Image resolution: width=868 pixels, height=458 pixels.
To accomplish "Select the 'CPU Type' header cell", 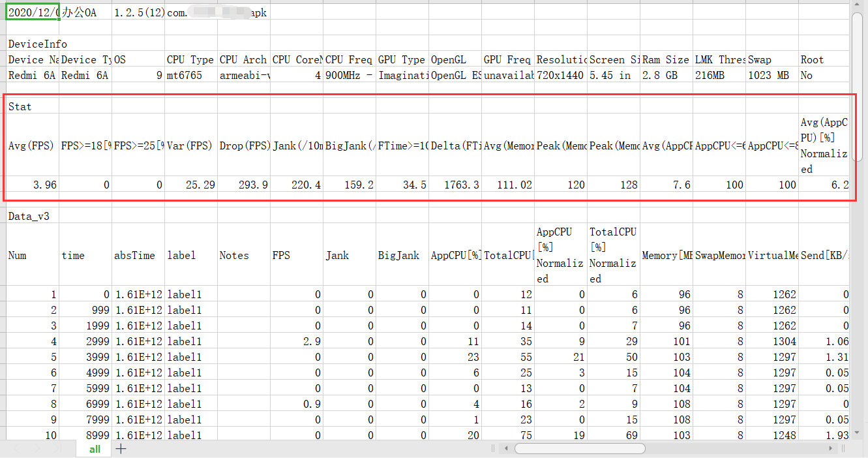I will 190,59.
